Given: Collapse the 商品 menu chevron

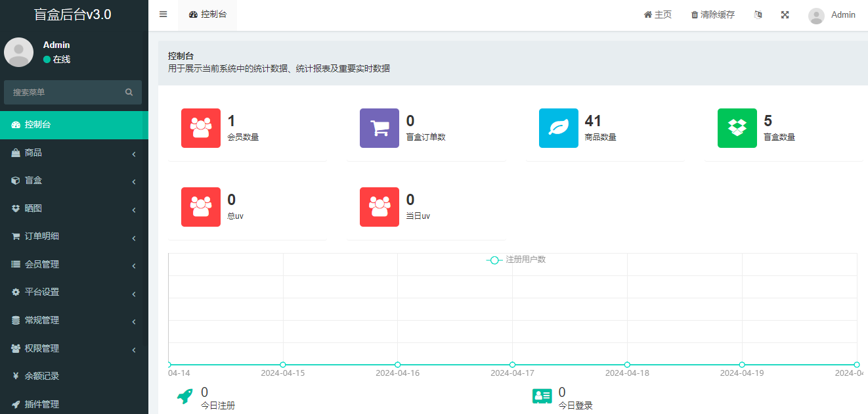Looking at the screenshot, I should [x=133, y=153].
